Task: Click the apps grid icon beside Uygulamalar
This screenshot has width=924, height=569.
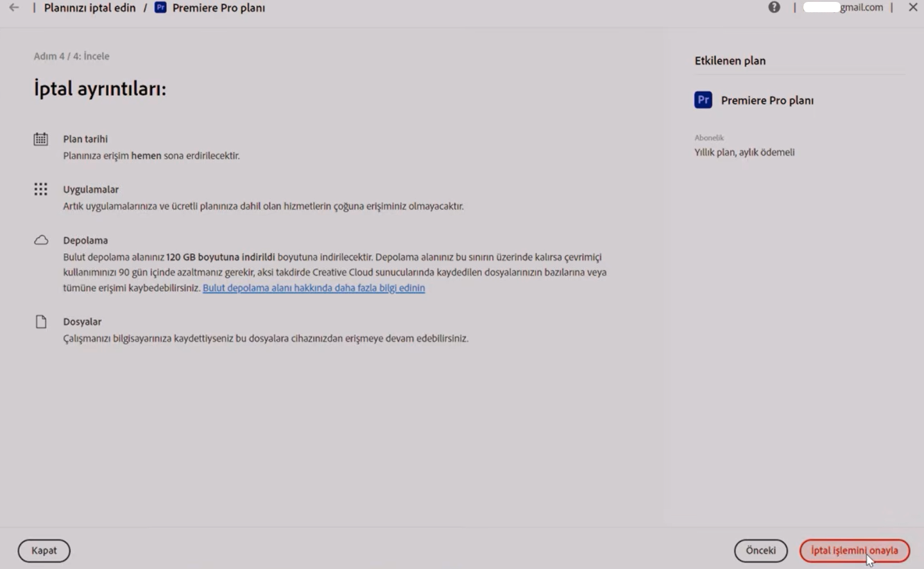Action: pos(40,189)
